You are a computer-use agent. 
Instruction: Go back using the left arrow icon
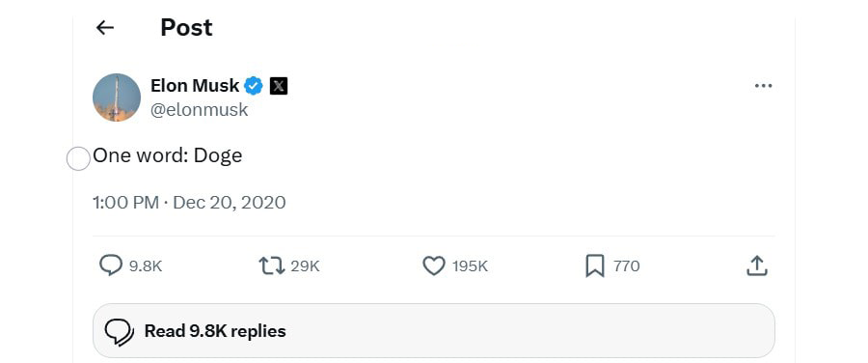[104, 28]
